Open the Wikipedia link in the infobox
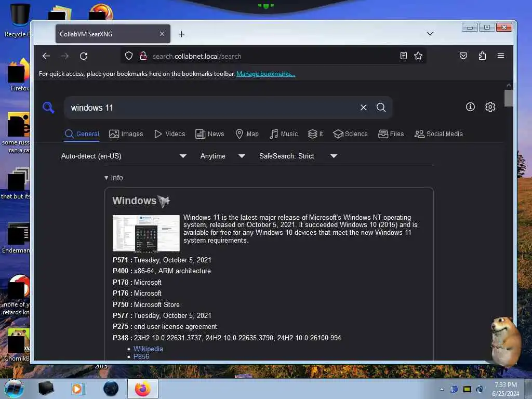 [148, 349]
